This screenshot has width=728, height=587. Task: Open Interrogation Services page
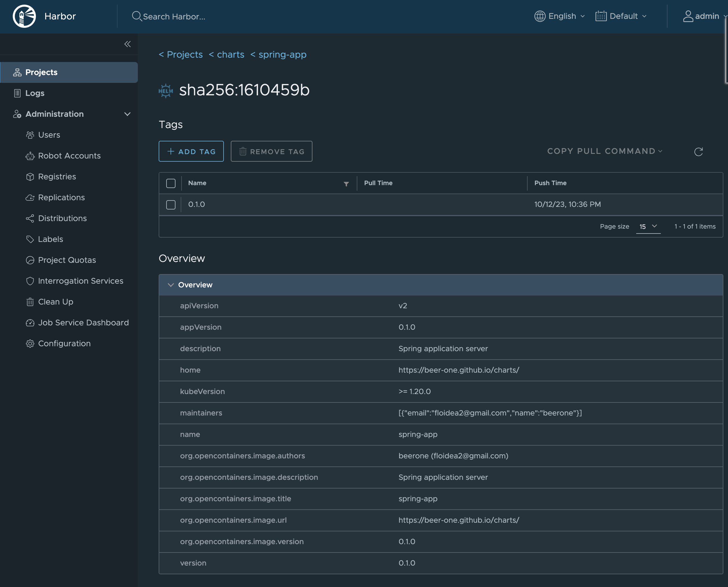click(x=81, y=281)
